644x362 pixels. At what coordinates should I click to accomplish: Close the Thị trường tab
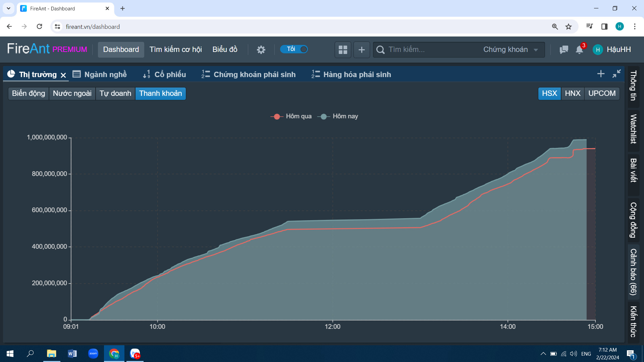(x=63, y=75)
